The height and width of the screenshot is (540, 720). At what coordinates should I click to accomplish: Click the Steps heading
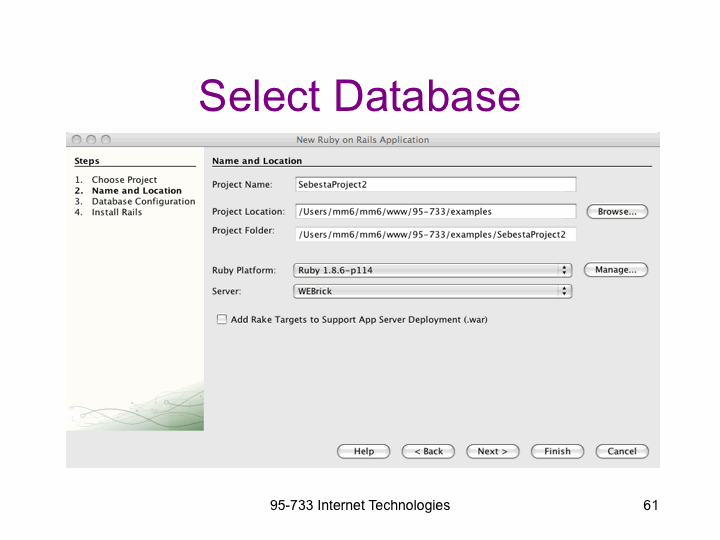click(x=87, y=161)
